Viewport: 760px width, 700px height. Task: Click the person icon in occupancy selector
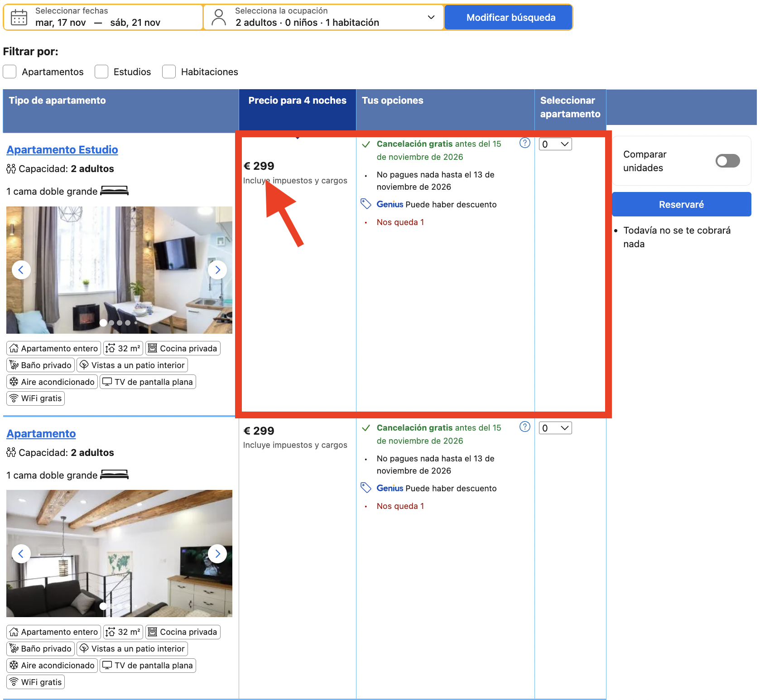click(x=219, y=17)
